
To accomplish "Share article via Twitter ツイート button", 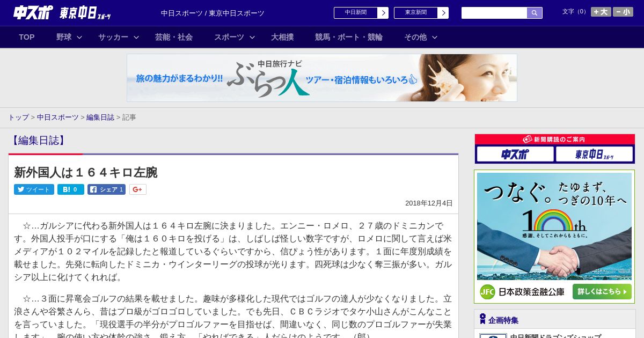I will click(x=34, y=189).
